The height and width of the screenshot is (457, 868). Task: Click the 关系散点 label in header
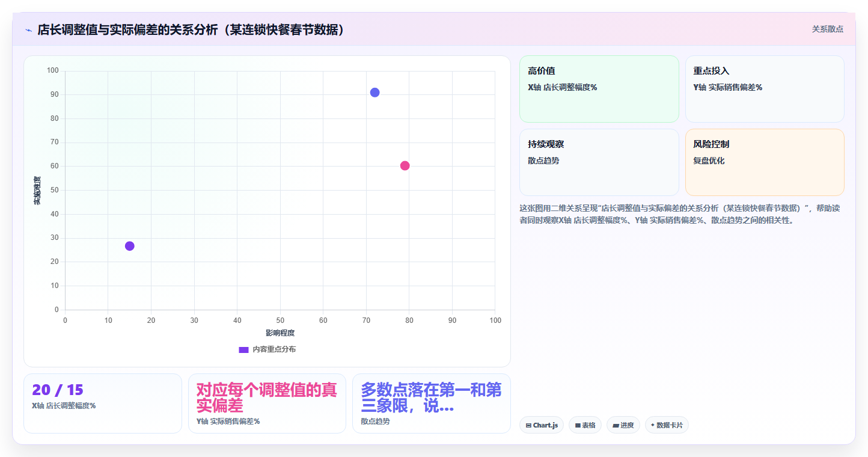(828, 29)
